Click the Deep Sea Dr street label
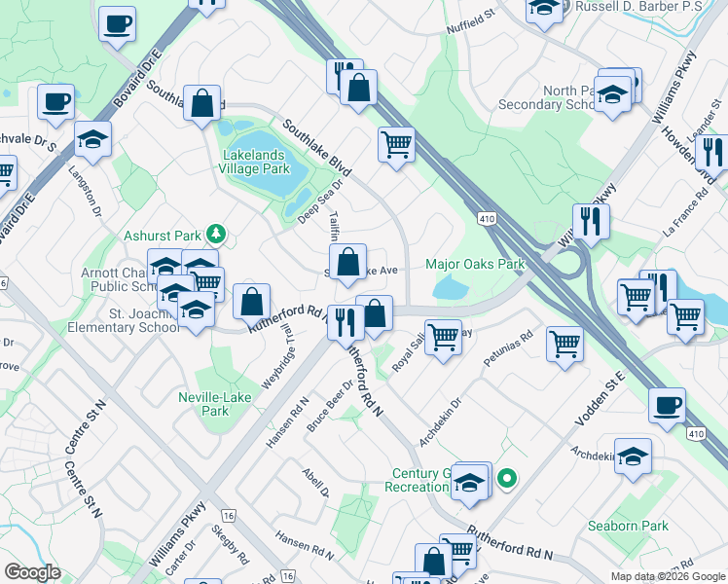The width and height of the screenshot is (728, 584). [320, 201]
